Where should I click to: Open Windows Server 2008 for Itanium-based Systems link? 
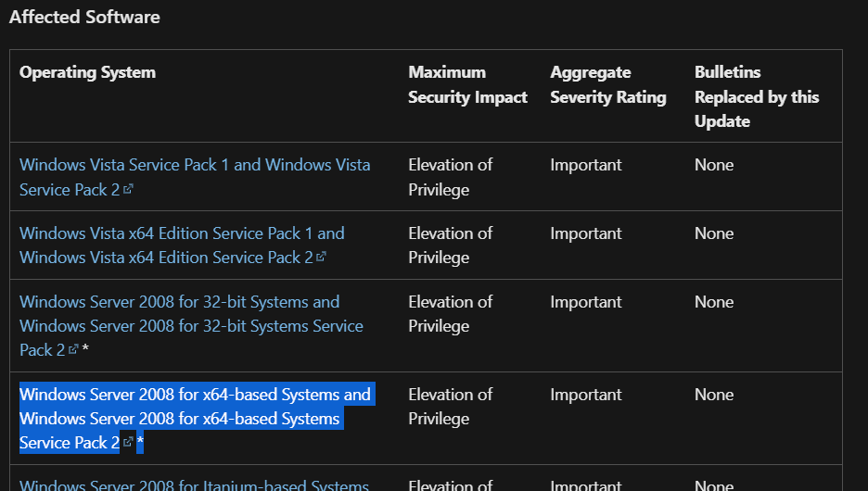click(x=195, y=485)
